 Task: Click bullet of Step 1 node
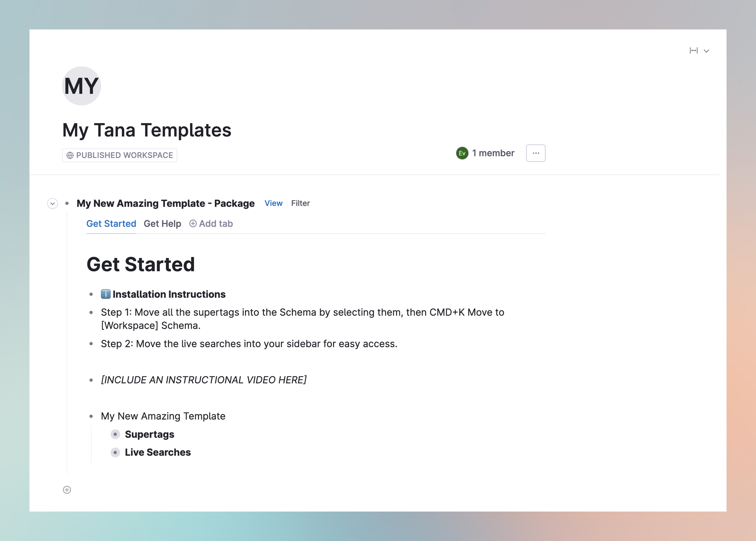tap(91, 313)
